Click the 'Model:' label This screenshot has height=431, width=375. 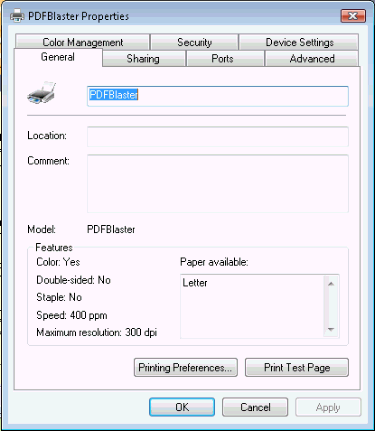tap(41, 229)
